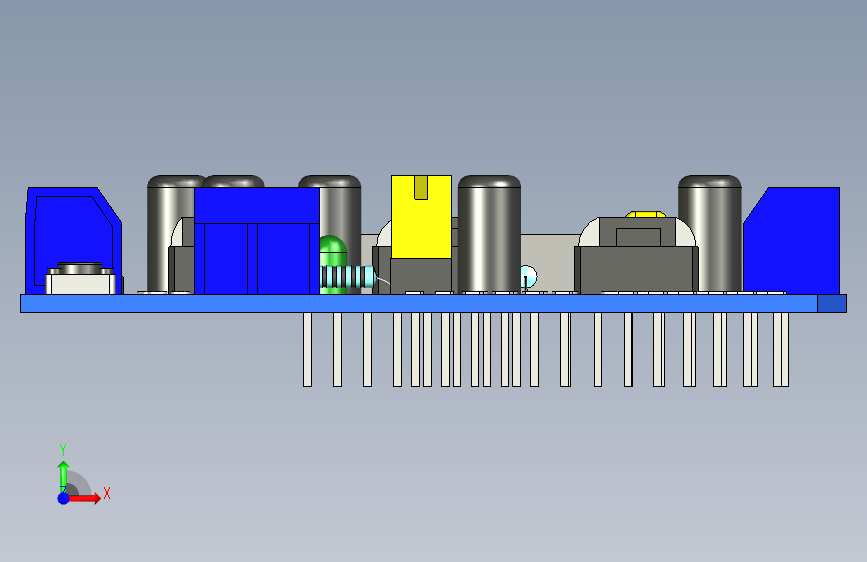Select the small yellow cap atop the right gray module
Screen dimensions: 867x562
645,214
